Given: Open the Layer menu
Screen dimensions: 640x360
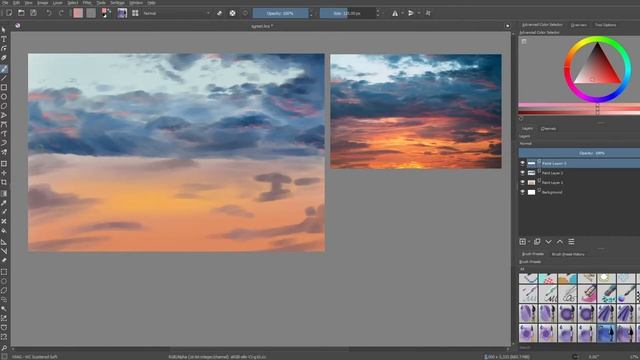Looking at the screenshot, I should click(x=58, y=2).
